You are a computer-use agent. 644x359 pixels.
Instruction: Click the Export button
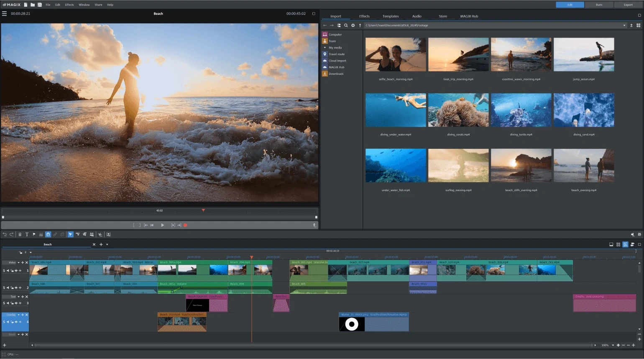click(628, 5)
